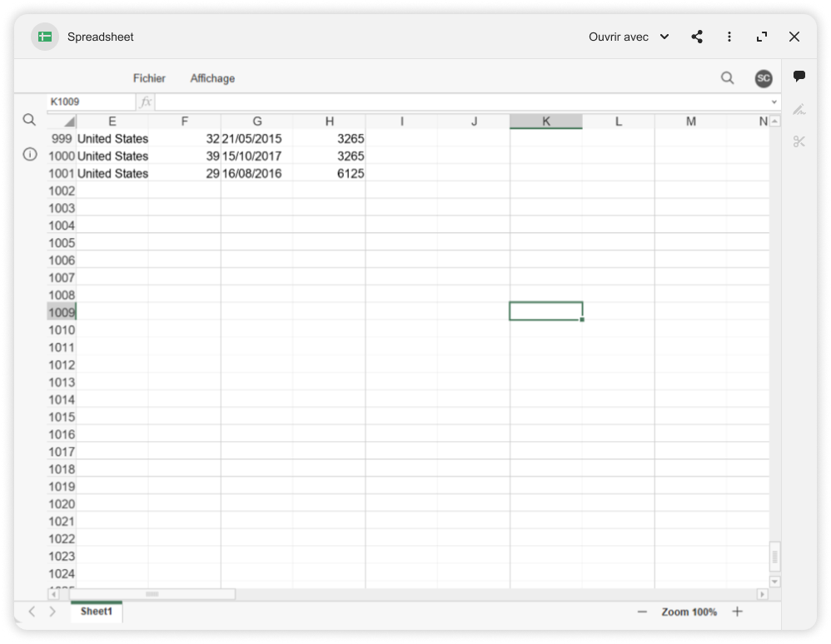Click the cell with value 39

[184, 156]
